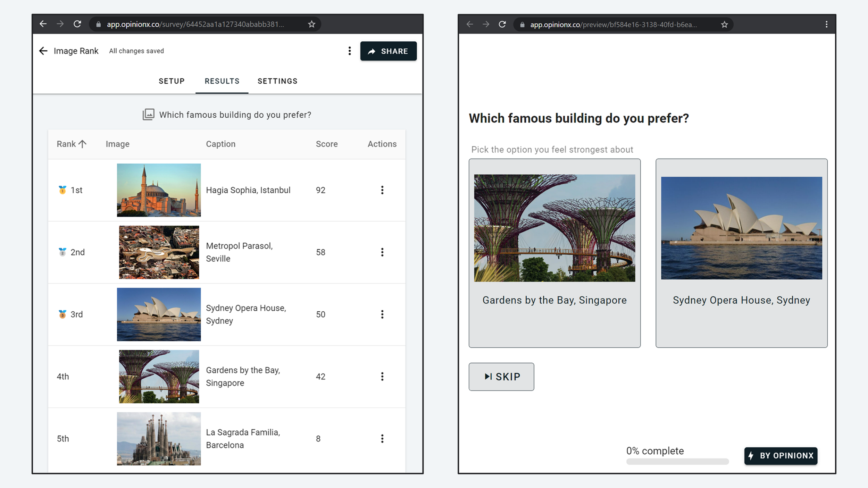Open the By OpinionX badge link
868x488 pixels.
[x=781, y=456]
